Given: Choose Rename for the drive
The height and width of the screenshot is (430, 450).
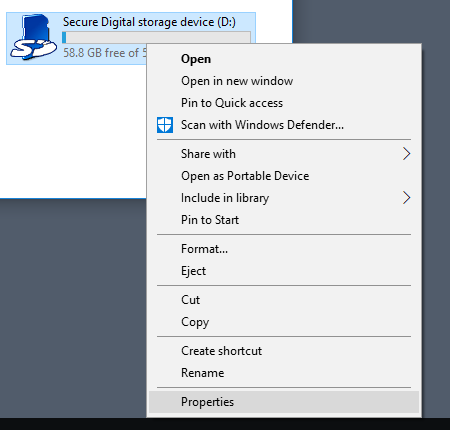Looking at the screenshot, I should click(x=284, y=373).
